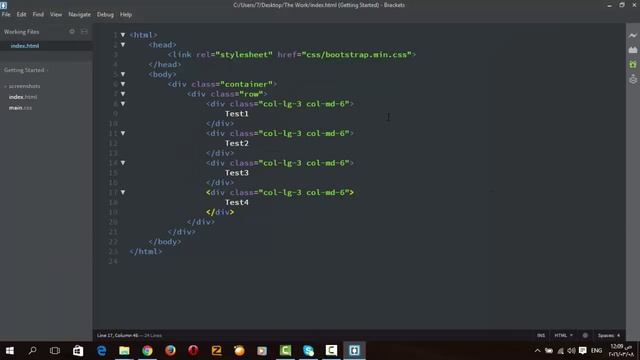Open main.css in the project tree
Viewport: 640px width, 360px height.
click(x=20, y=108)
